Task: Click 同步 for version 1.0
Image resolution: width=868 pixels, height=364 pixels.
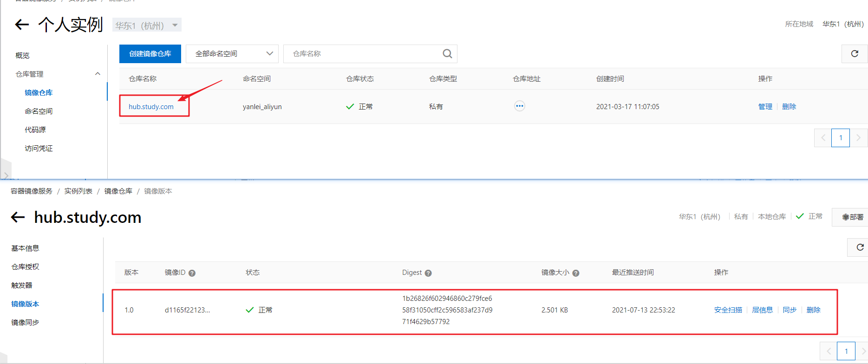Action: click(x=790, y=310)
